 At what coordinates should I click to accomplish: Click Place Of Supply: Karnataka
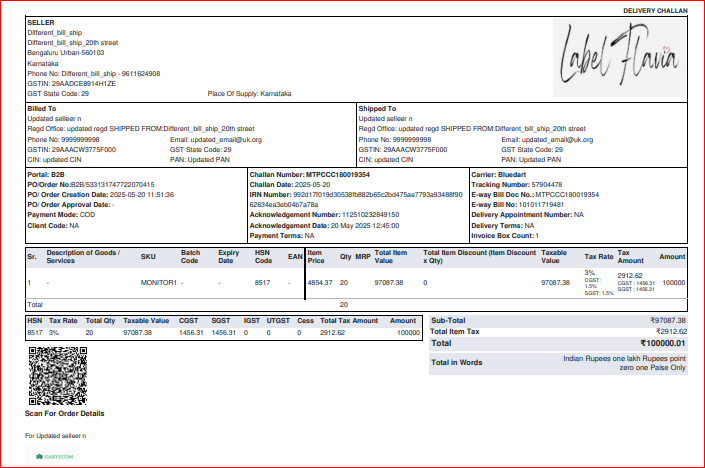tap(250, 94)
